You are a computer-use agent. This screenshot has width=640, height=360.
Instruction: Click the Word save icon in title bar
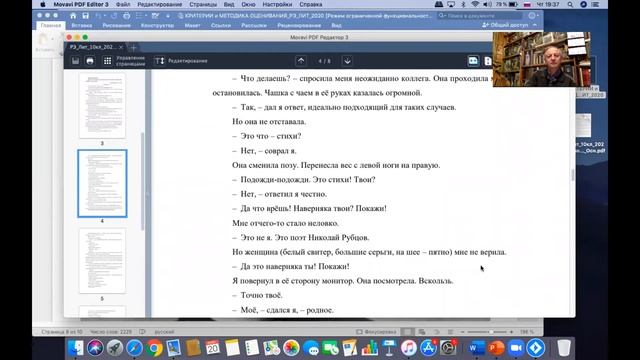tap(85, 16)
